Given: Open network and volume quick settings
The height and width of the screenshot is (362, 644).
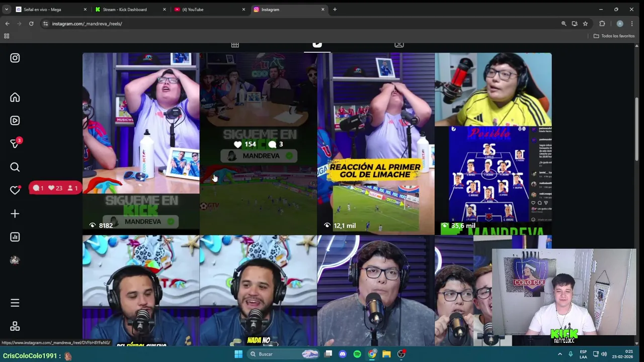Looking at the screenshot, I should pos(599,354).
